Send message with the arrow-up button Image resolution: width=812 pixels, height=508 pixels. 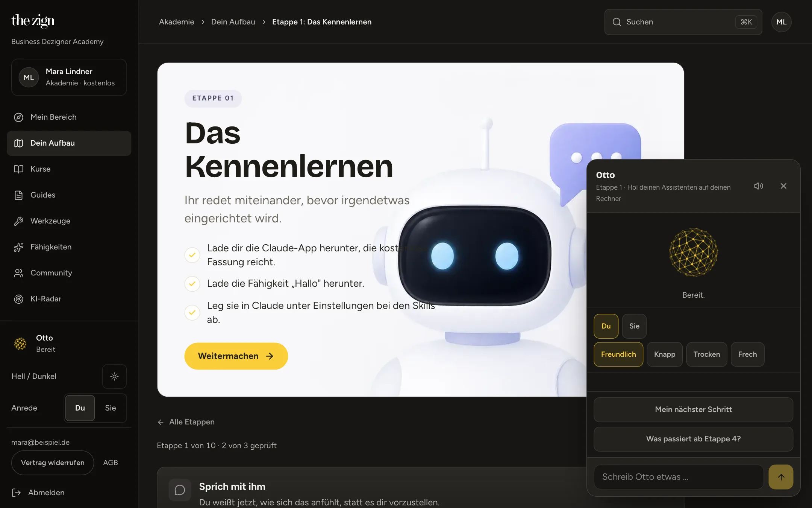click(x=781, y=477)
